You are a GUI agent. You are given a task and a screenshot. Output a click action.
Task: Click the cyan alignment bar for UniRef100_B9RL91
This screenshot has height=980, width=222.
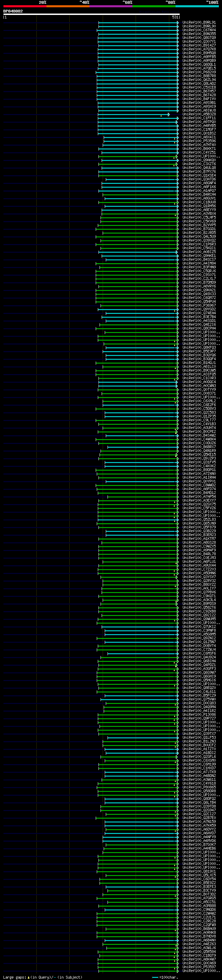click(x=138, y=23)
